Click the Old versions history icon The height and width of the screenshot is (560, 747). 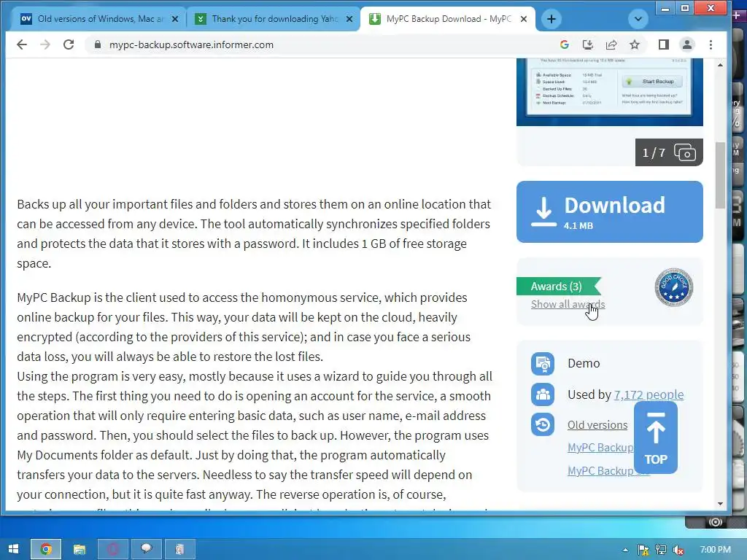pyautogui.click(x=543, y=424)
